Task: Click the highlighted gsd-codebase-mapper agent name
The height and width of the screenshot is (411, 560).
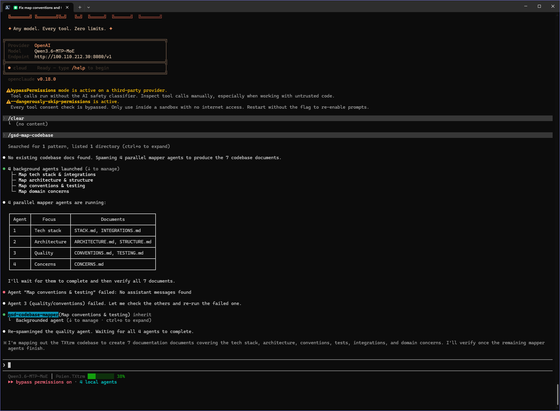Action: pyautogui.click(x=33, y=315)
